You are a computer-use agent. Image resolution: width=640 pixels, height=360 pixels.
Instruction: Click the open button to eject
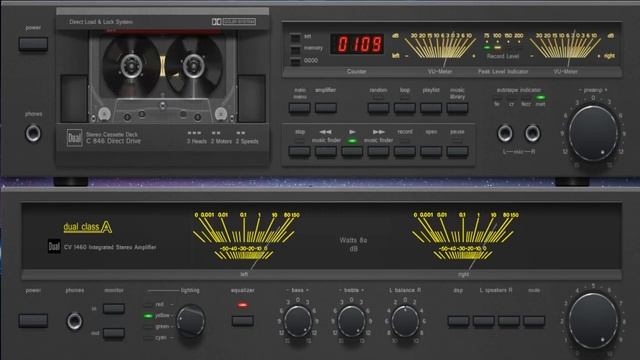[x=431, y=151]
